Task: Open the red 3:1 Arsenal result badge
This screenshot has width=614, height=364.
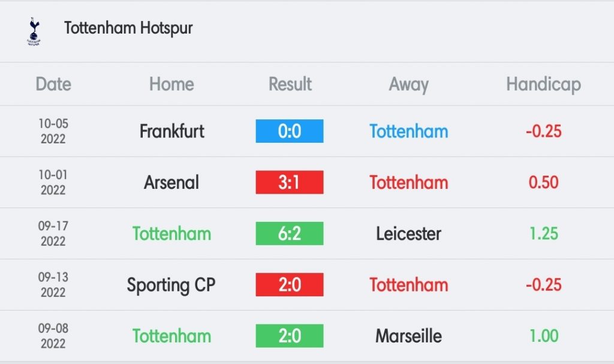Action: (290, 182)
